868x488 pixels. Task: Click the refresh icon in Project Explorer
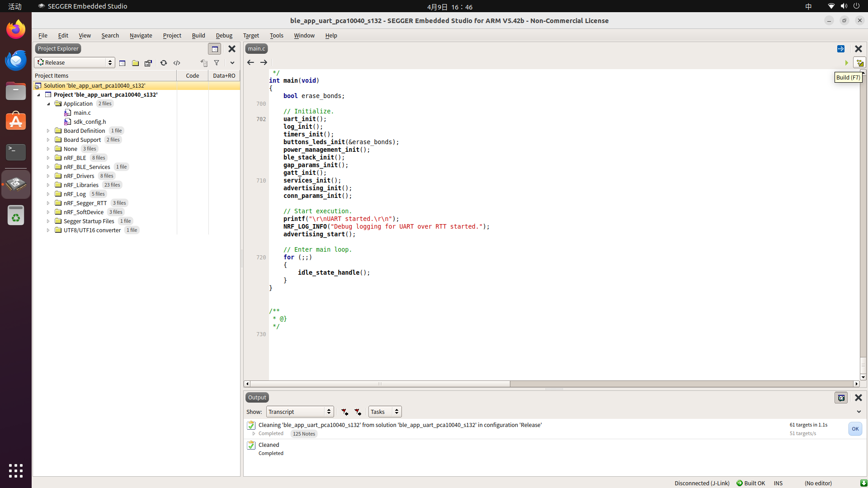coord(164,63)
